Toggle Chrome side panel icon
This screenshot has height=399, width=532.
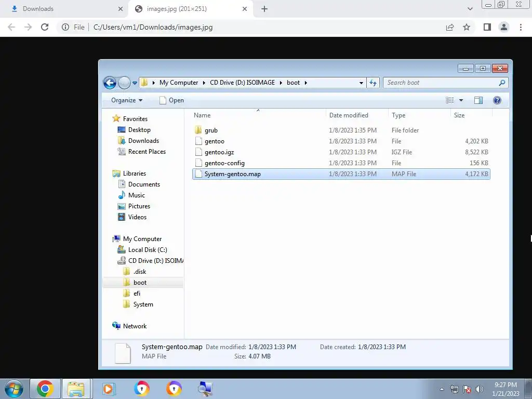coord(487,27)
